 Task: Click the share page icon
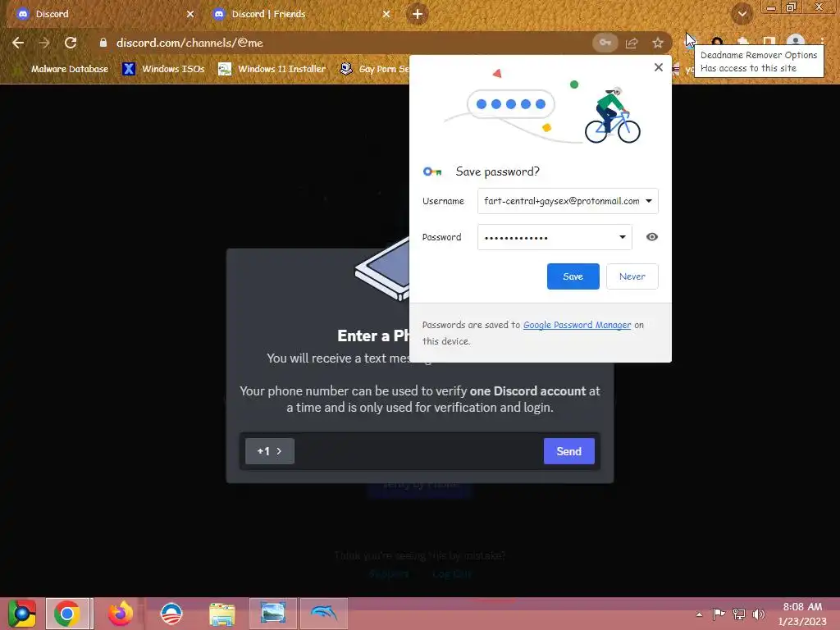(x=632, y=43)
